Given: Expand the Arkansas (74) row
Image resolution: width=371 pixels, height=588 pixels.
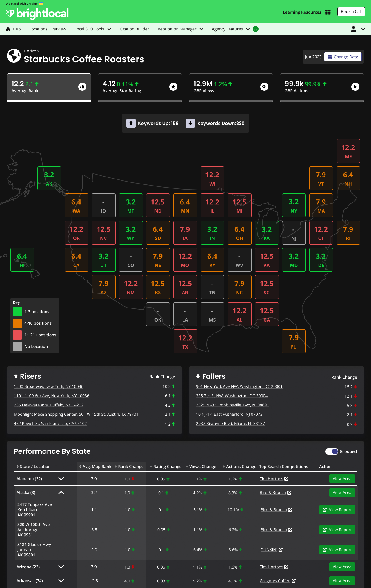Looking at the screenshot, I should click(61, 581).
